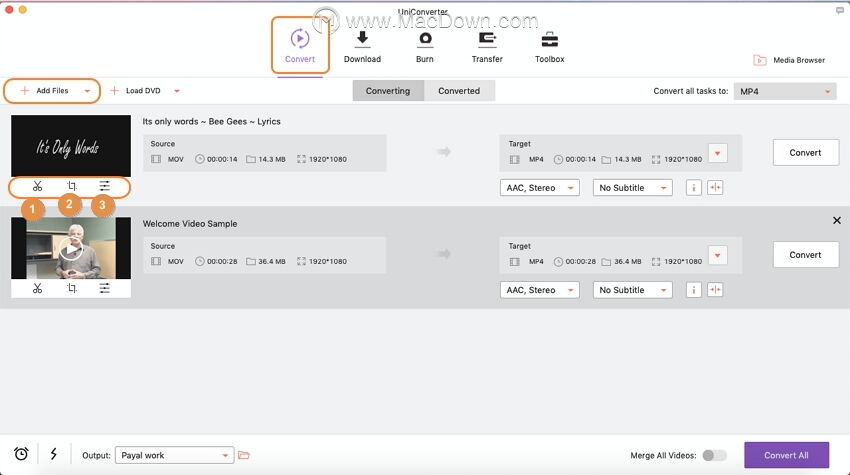
Task: Open No Subtitle dropdown for Welcome Video
Action: click(x=632, y=290)
